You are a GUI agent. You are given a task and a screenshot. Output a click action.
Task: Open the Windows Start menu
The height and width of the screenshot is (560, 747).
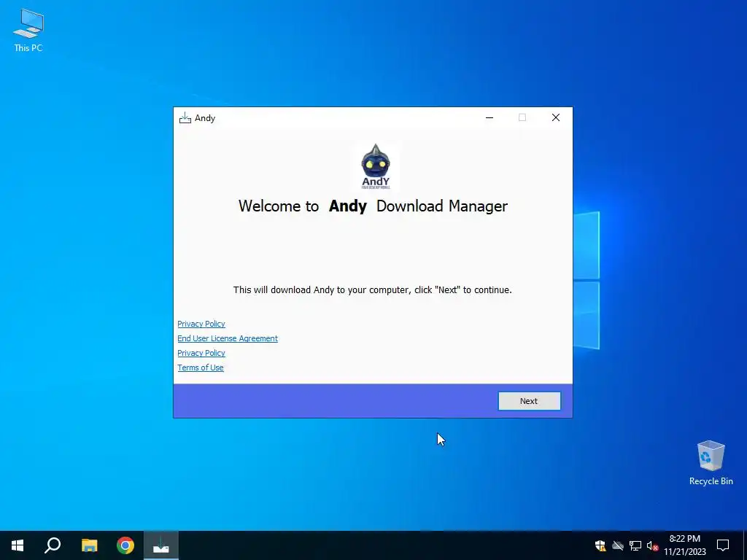coord(18,545)
